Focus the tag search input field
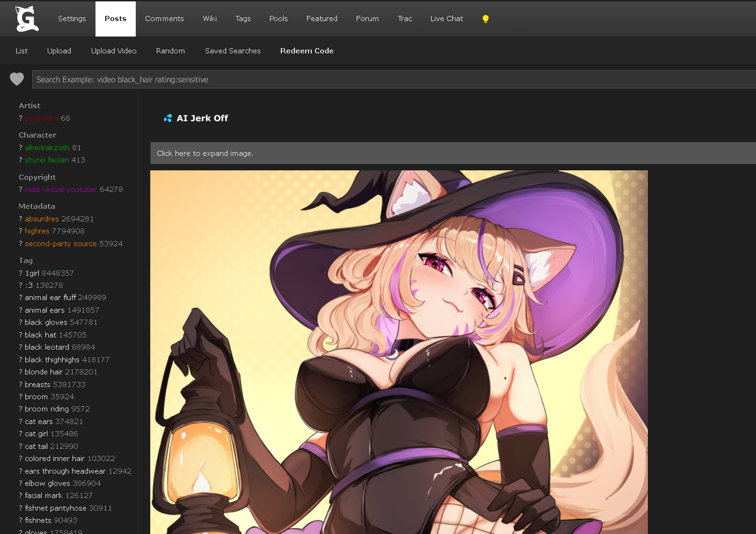This screenshot has height=534, width=756. (x=394, y=80)
